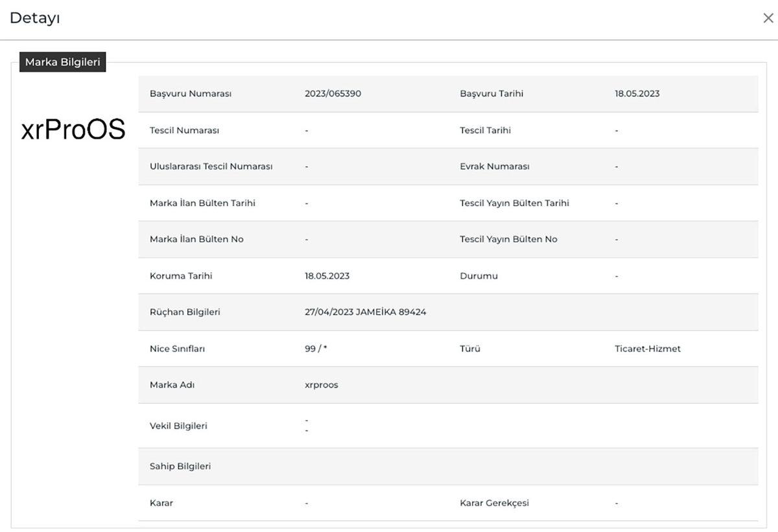
Task: Click the Marka İlan Bülten No label
Action: click(196, 239)
